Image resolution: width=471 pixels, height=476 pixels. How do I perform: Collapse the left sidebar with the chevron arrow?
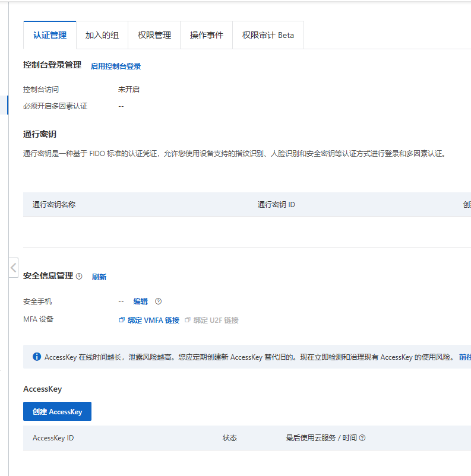pos(14,268)
